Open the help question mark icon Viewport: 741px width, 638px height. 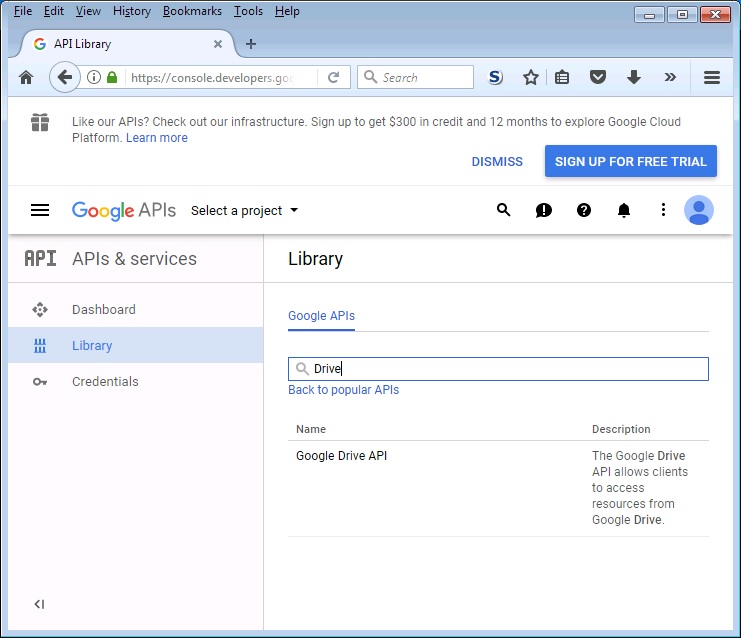pyautogui.click(x=584, y=210)
